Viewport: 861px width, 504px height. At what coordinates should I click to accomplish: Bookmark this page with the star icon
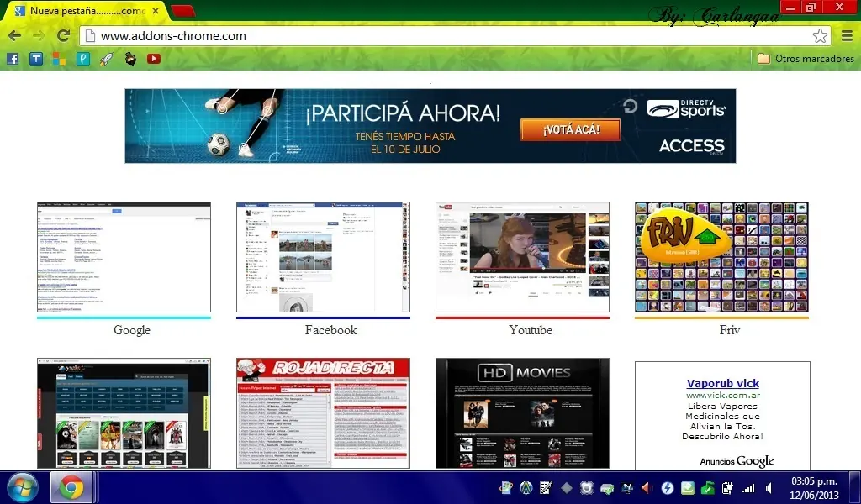[x=820, y=36]
